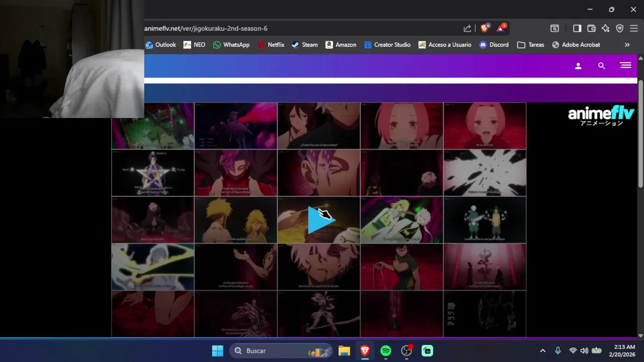This screenshot has height=362, width=644.
Task: Click the Brave browser taskbar icon
Action: pyautogui.click(x=365, y=351)
